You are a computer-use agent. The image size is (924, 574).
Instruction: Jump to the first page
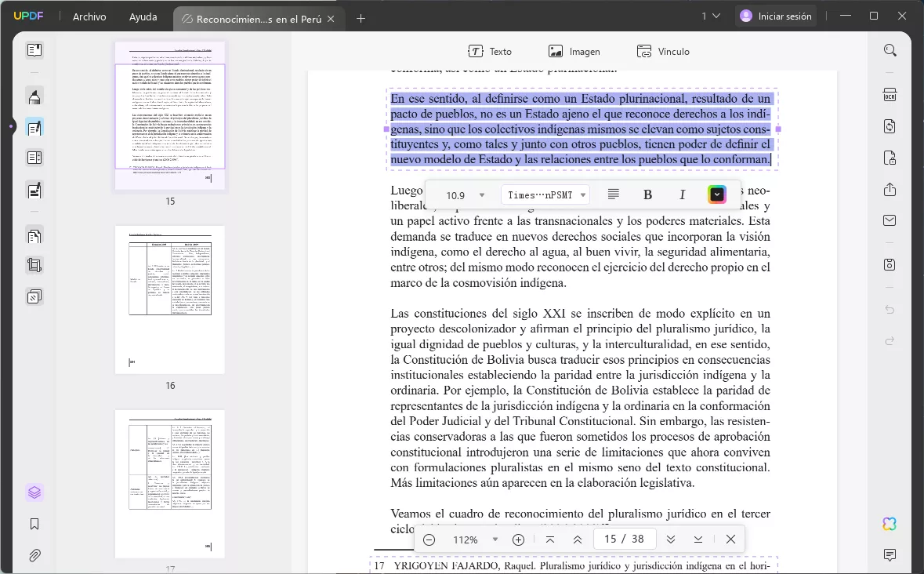(550, 539)
